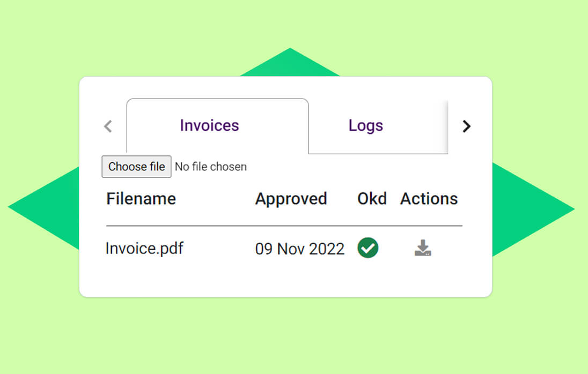
Task: Open Invoice.pdf from the Filename column
Action: (144, 248)
